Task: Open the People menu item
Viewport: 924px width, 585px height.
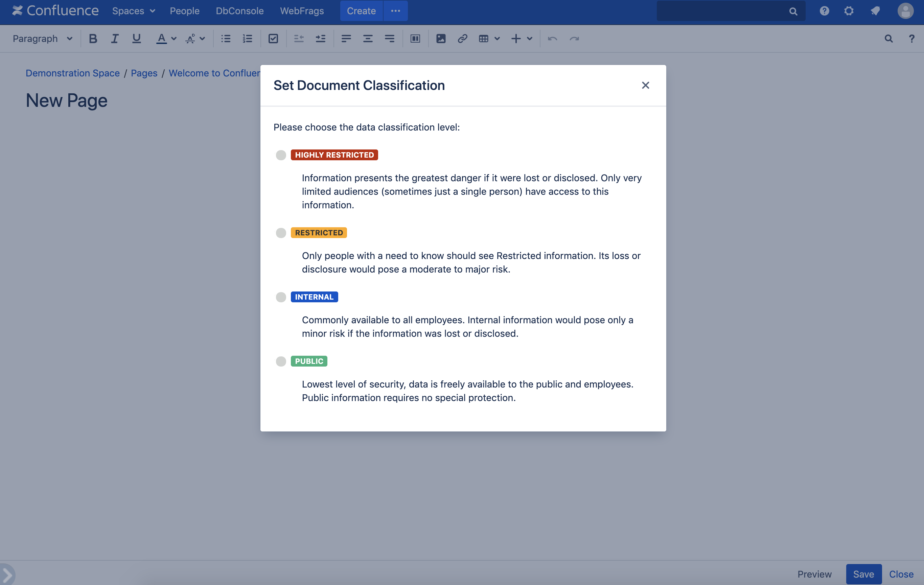Action: (185, 11)
